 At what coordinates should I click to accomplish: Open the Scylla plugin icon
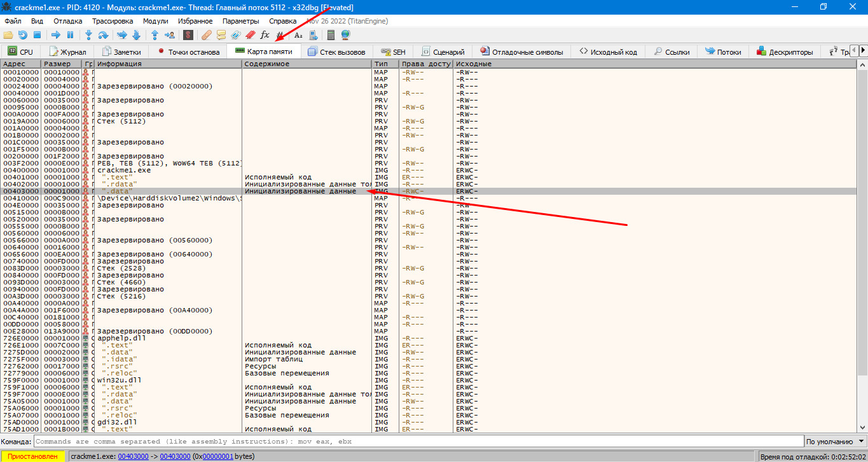click(x=188, y=35)
